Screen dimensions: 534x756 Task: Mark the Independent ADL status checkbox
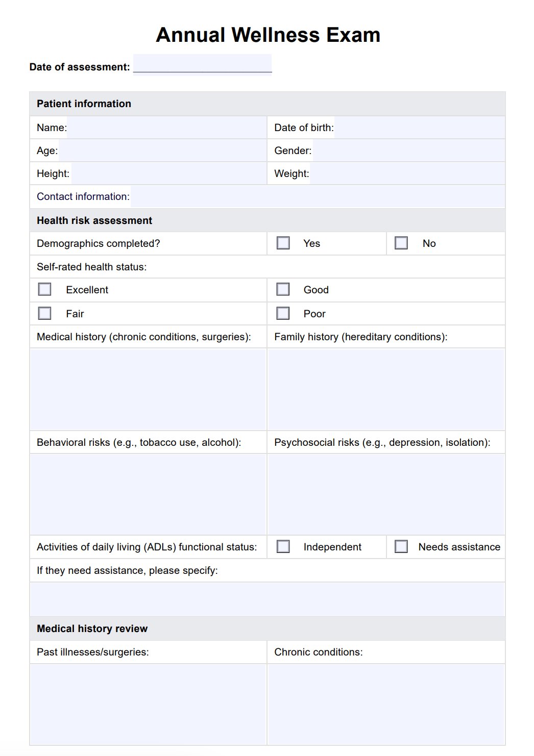(x=283, y=547)
